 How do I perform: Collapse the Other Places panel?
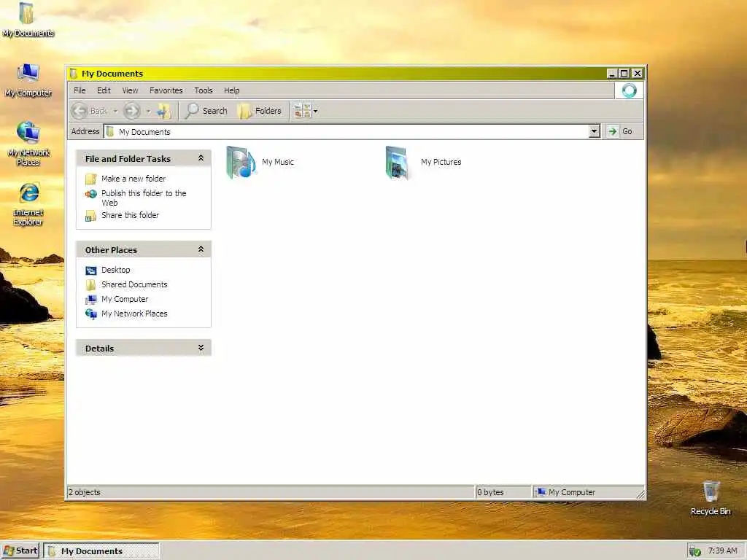201,249
